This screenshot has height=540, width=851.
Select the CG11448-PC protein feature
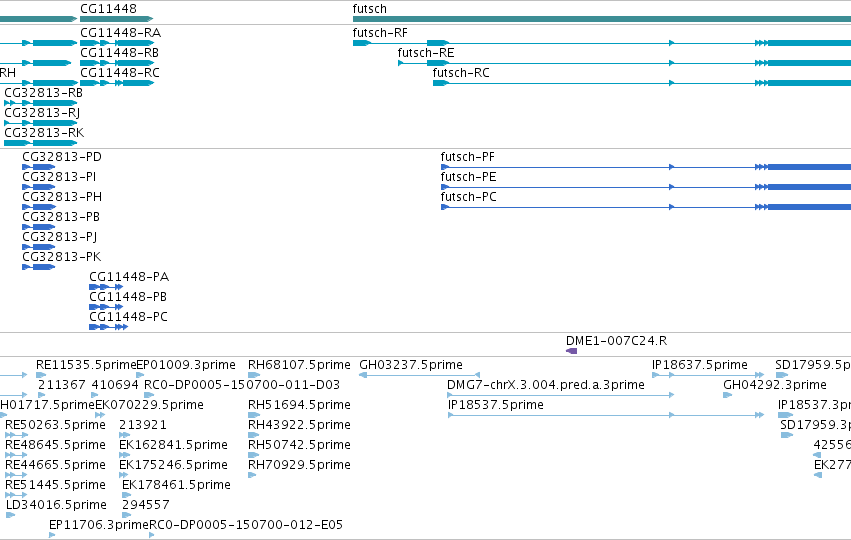coord(109,327)
